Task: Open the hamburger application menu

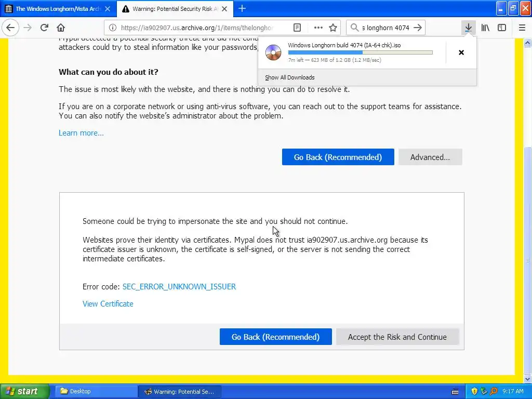Action: pyautogui.click(x=522, y=28)
